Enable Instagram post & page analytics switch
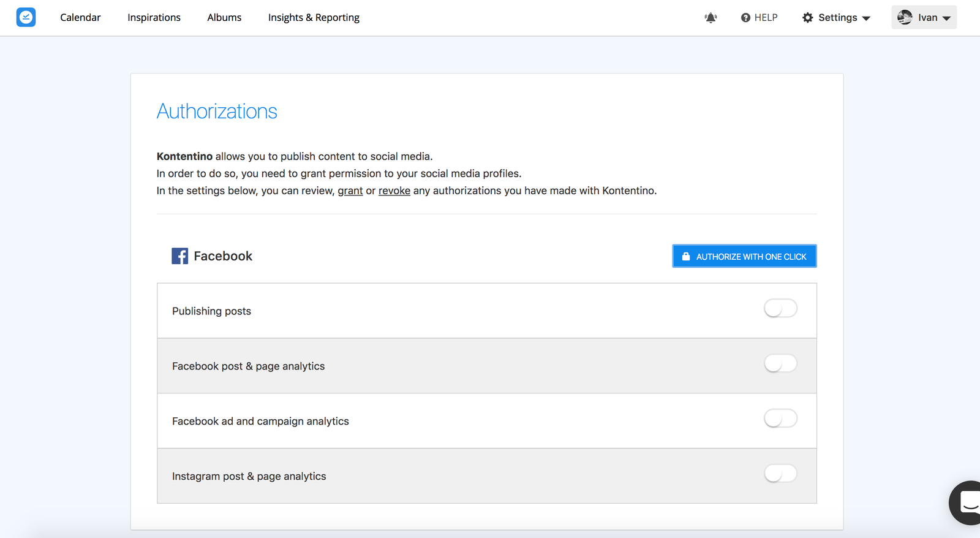 tap(780, 474)
